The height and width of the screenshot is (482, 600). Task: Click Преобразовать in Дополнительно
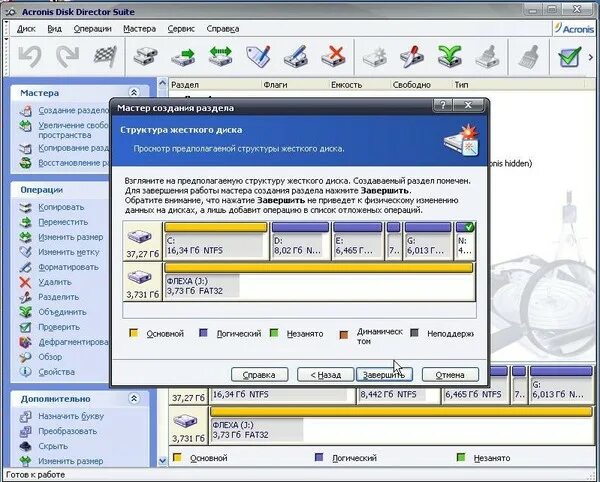tap(67, 431)
